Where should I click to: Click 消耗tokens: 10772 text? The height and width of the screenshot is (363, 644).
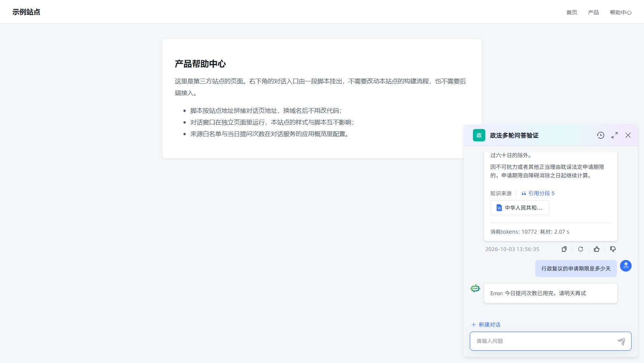point(514,232)
